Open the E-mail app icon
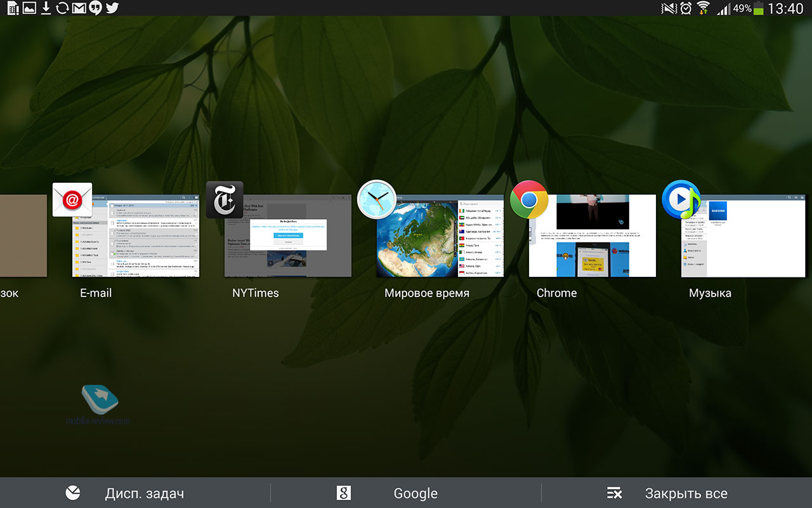This screenshot has height=508, width=812. click(72, 199)
